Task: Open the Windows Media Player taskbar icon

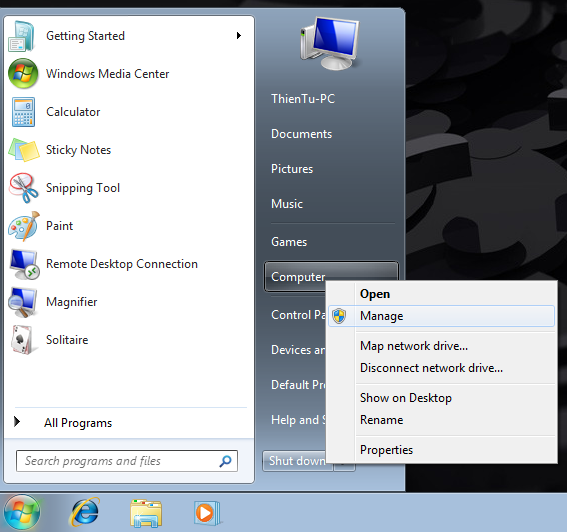Action: pos(206,513)
